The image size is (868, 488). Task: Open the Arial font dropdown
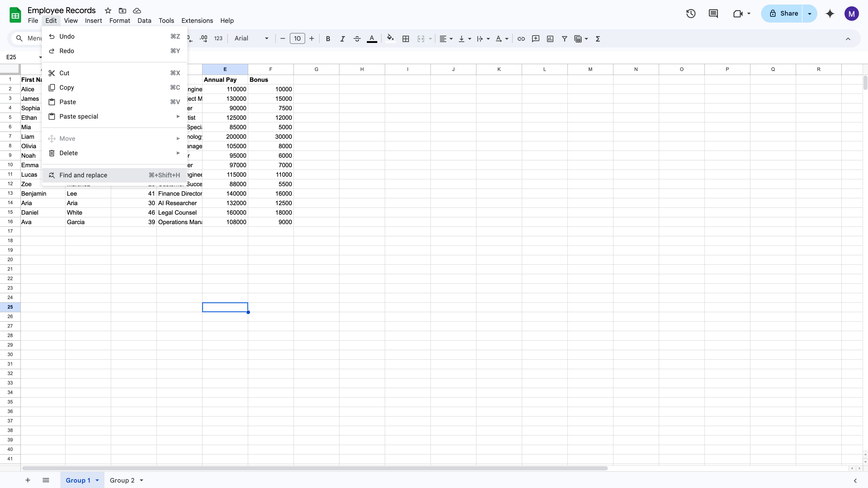click(x=251, y=38)
